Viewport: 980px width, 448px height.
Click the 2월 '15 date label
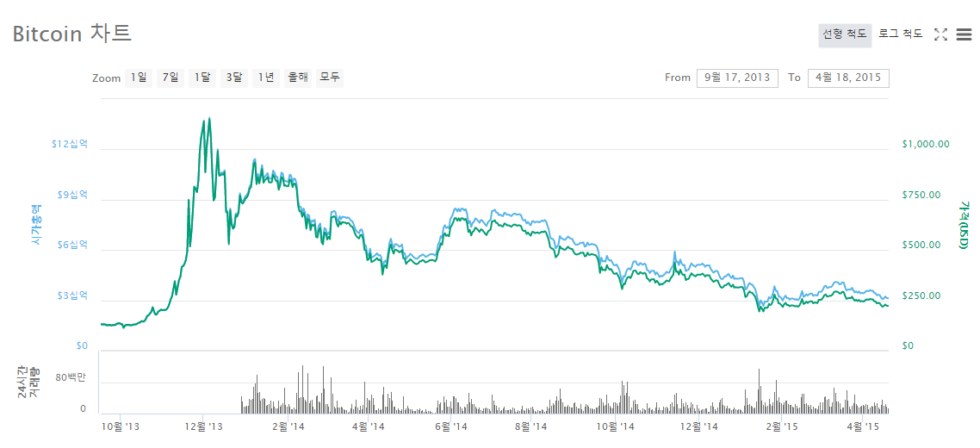click(x=782, y=426)
